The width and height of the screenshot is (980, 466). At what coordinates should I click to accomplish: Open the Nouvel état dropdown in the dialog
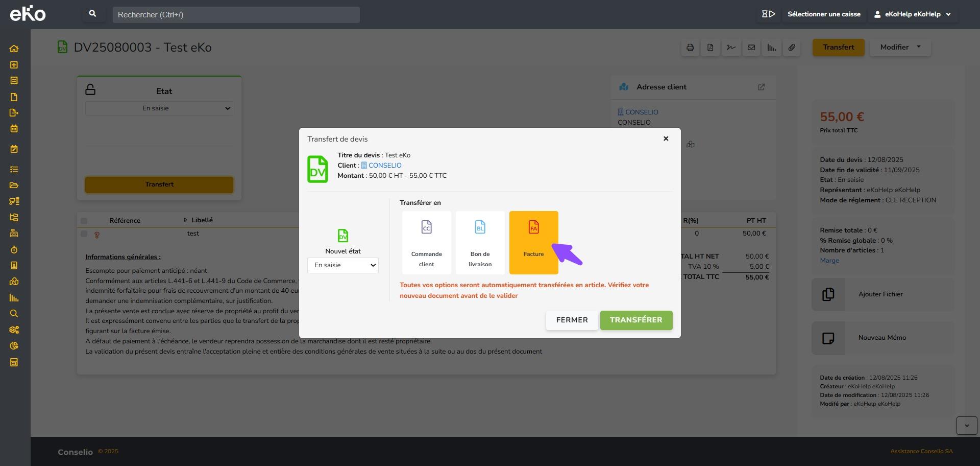pos(343,265)
